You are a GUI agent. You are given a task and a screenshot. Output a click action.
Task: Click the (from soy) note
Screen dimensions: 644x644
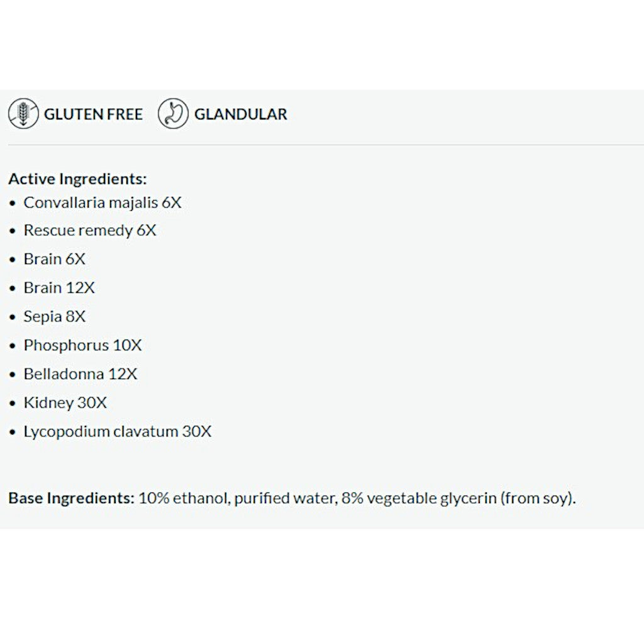click(x=537, y=499)
